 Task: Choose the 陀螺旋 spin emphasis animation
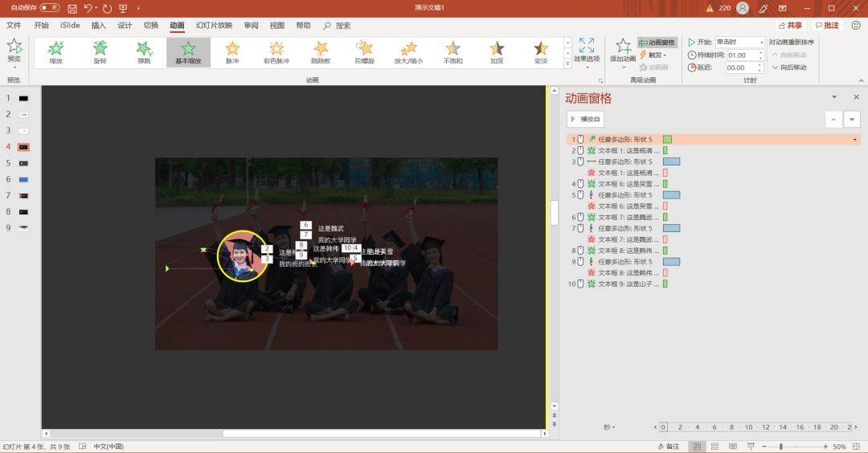pyautogui.click(x=364, y=52)
